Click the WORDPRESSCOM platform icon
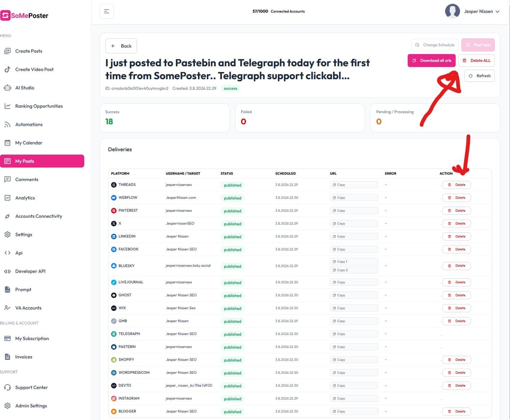510x420 pixels. tap(114, 373)
